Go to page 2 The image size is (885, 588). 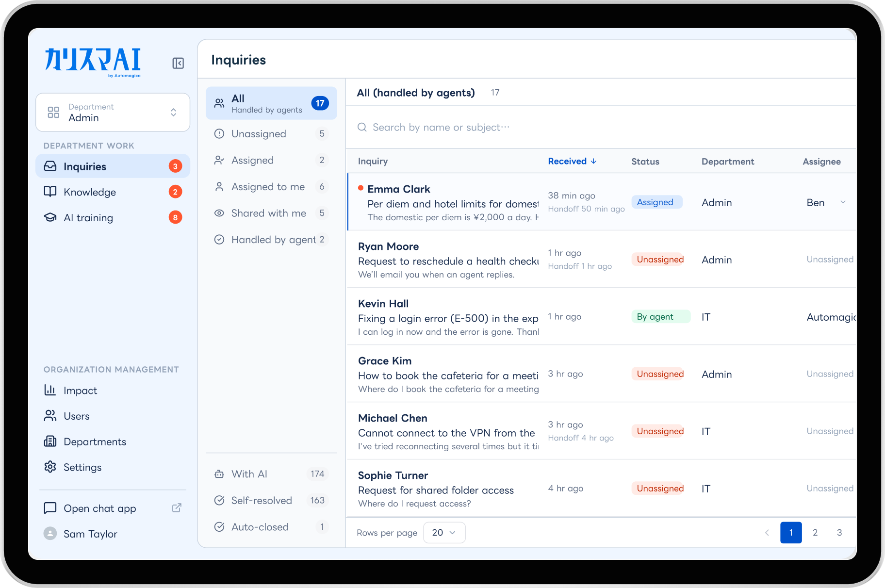[815, 533]
